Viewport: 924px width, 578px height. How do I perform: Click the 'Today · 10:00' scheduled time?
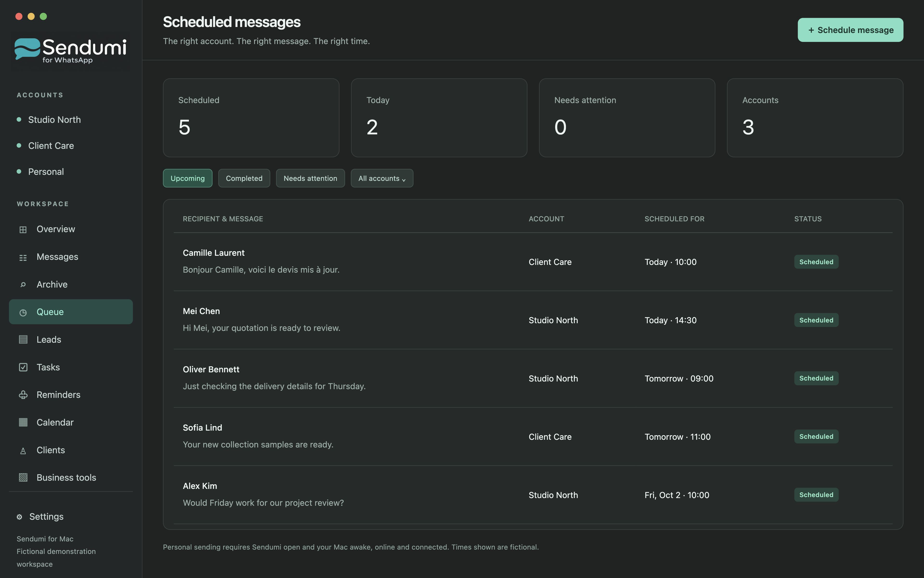click(x=670, y=262)
